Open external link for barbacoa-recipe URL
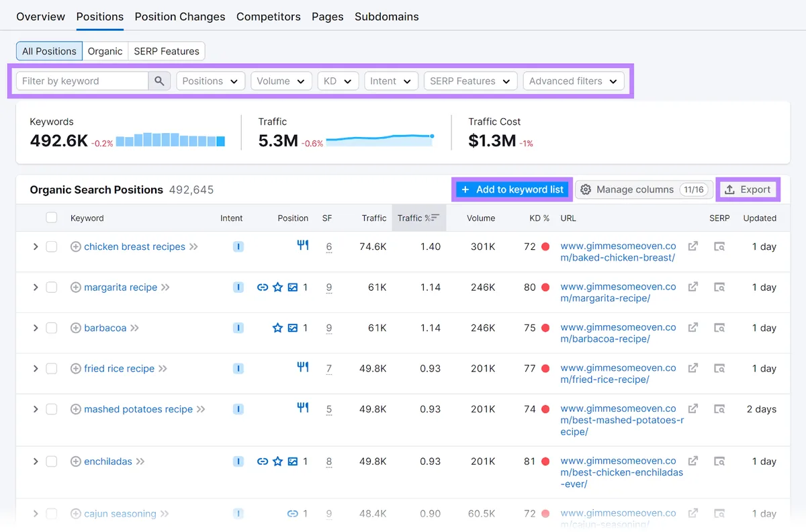This screenshot has height=532, width=806. [692, 328]
